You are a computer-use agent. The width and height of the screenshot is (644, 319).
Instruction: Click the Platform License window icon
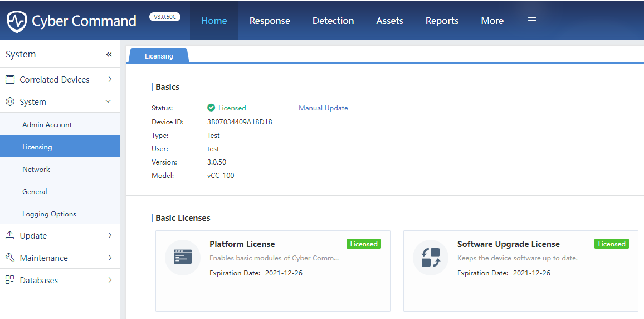click(x=183, y=257)
